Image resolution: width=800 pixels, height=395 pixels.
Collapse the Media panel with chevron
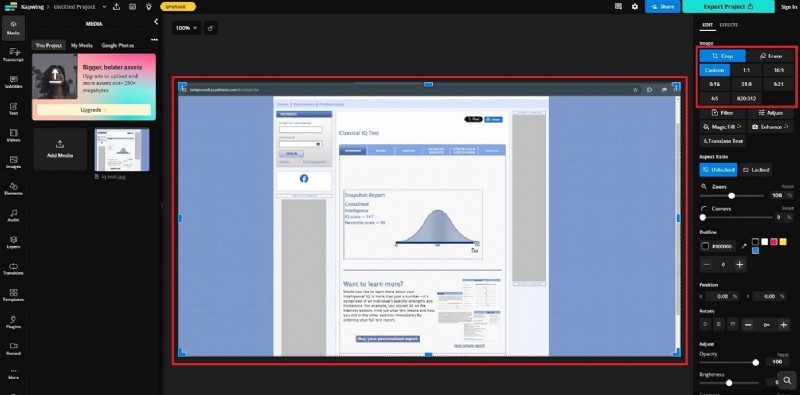(156, 22)
